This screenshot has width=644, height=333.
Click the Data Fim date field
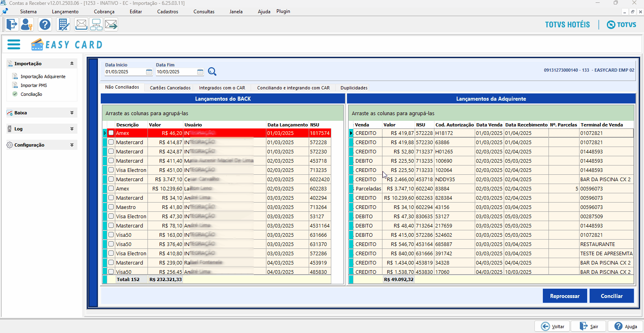tap(176, 72)
